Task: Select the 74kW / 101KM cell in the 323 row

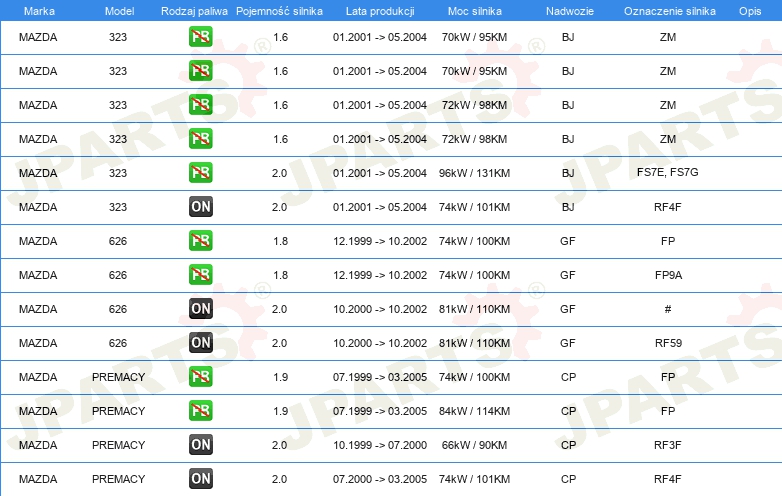Action: pos(474,207)
